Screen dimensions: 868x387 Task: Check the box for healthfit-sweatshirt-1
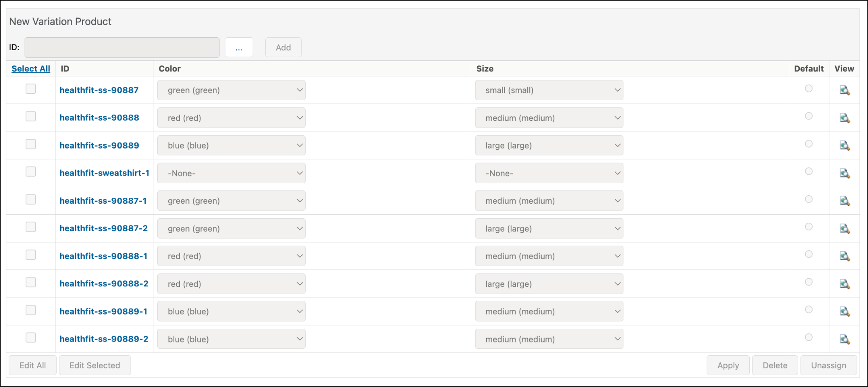31,171
